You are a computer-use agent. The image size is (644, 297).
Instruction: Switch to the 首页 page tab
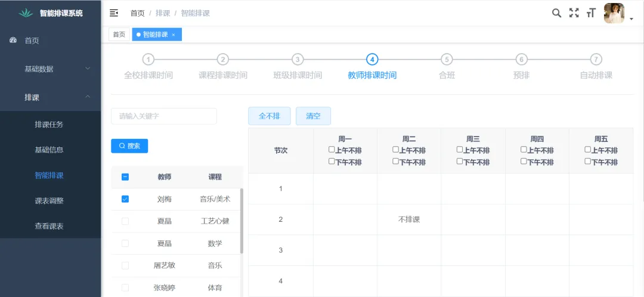point(119,35)
